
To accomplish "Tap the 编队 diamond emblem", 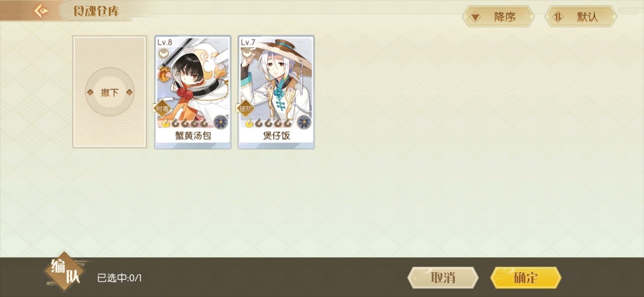I will pos(64,272).
